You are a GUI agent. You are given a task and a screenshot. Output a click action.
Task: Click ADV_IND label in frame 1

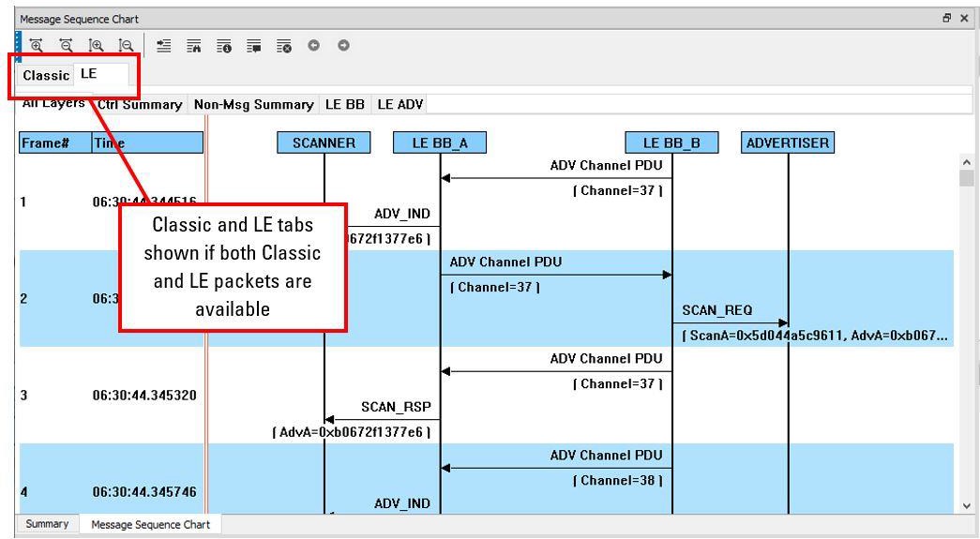point(402,215)
